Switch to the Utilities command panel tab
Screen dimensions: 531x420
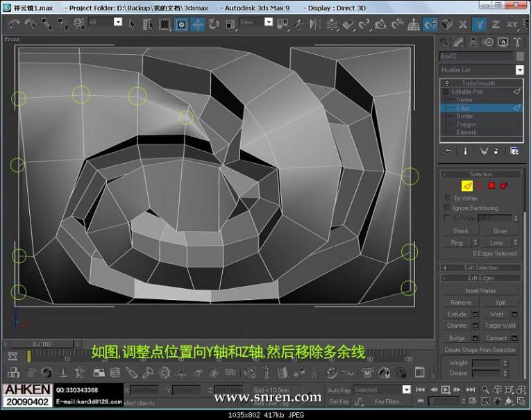[517, 42]
